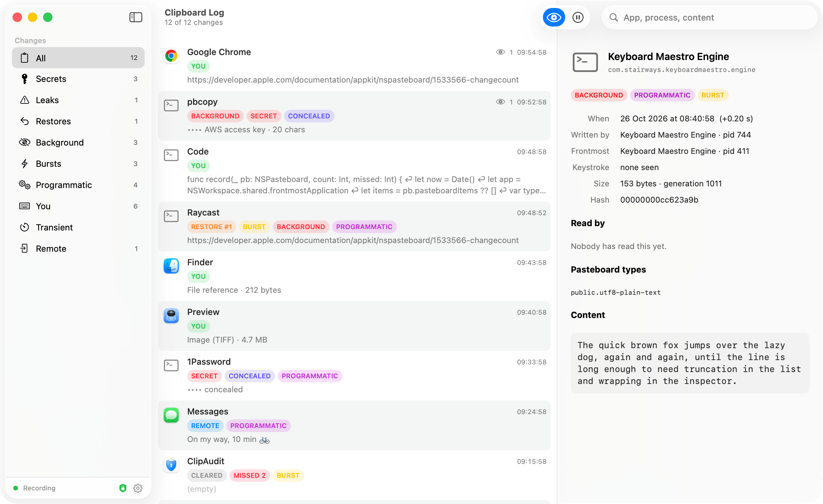Click the green shield icon in sidebar footer
The height and width of the screenshot is (504, 823).
(x=123, y=488)
